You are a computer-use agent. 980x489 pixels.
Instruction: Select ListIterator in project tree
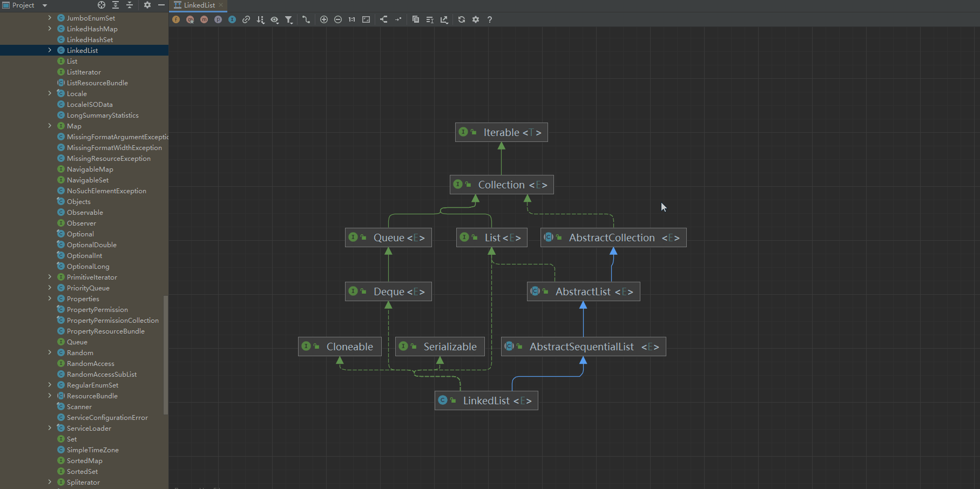84,72
